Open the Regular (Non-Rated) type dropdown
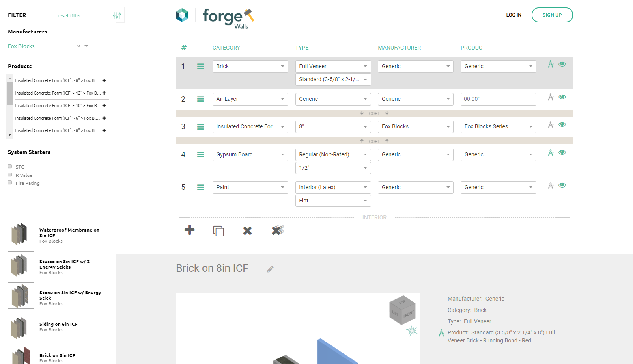The height and width of the screenshot is (364, 633). point(333,154)
